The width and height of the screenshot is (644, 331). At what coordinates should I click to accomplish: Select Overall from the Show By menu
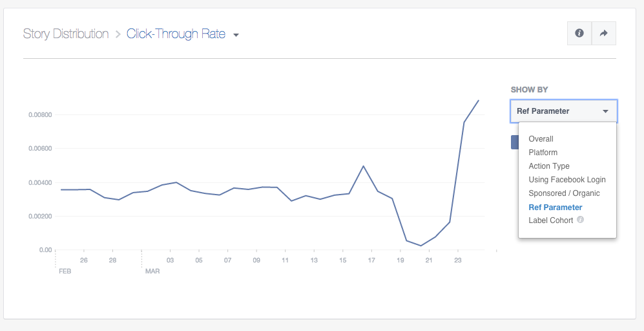[541, 139]
